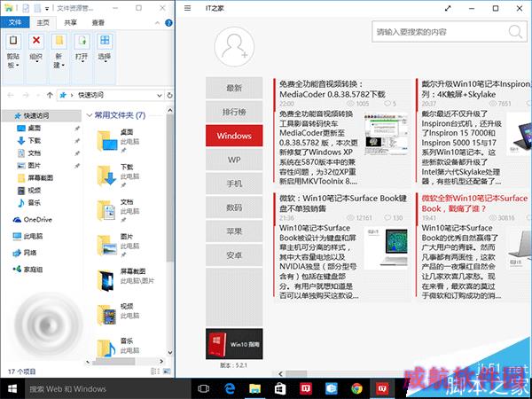Click the Windows Start button

pos(12,389)
